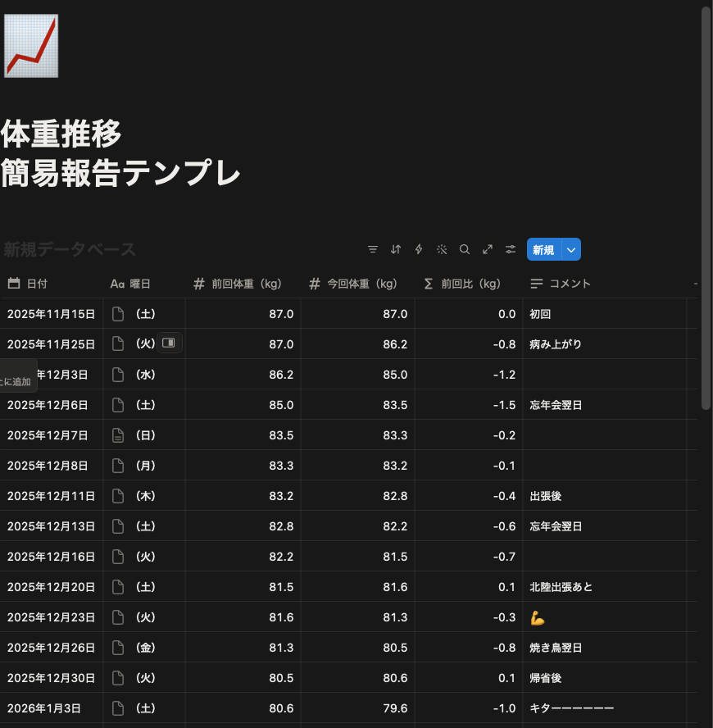Click the sort arrows icon
Screen dimensions: 713x728
click(396, 249)
